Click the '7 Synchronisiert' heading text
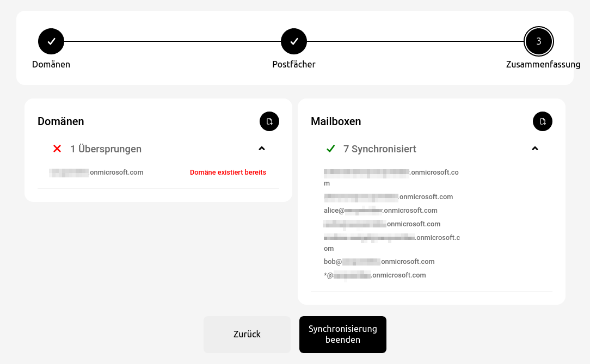The height and width of the screenshot is (364, 590). tap(380, 149)
